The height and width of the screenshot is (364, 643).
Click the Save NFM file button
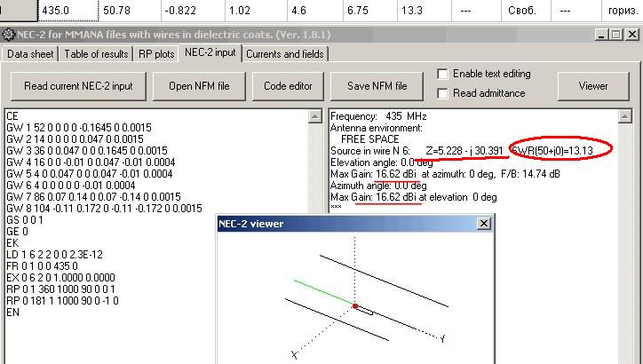click(x=377, y=86)
